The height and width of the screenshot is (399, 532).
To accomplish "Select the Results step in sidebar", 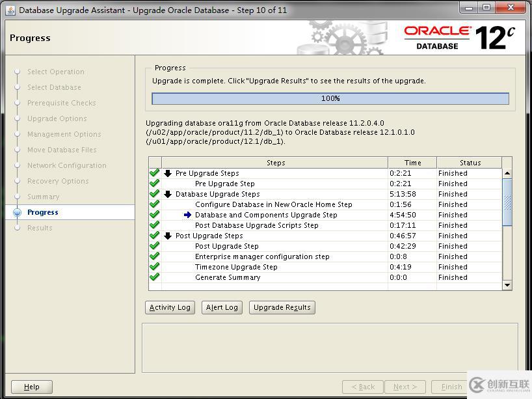I will pos(40,228).
